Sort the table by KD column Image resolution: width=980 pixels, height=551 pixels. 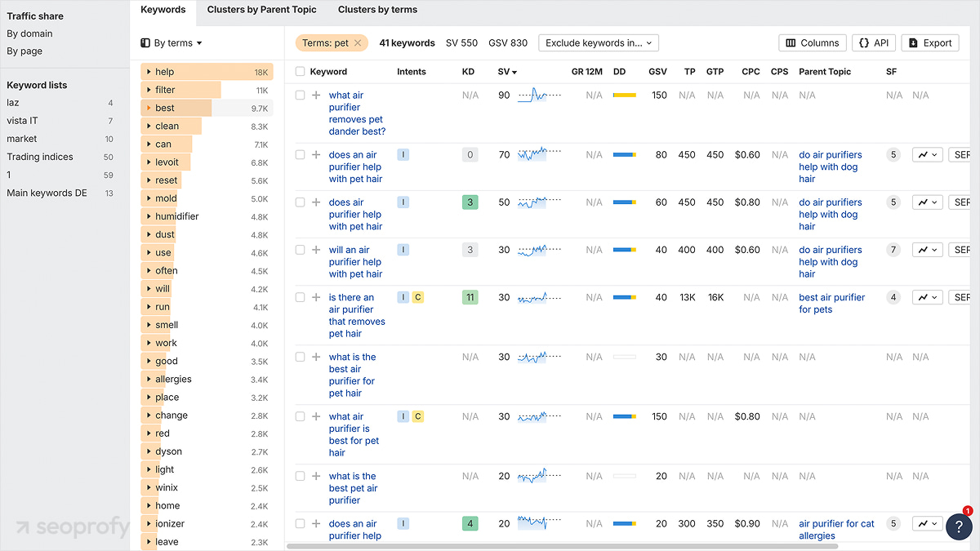pos(468,72)
